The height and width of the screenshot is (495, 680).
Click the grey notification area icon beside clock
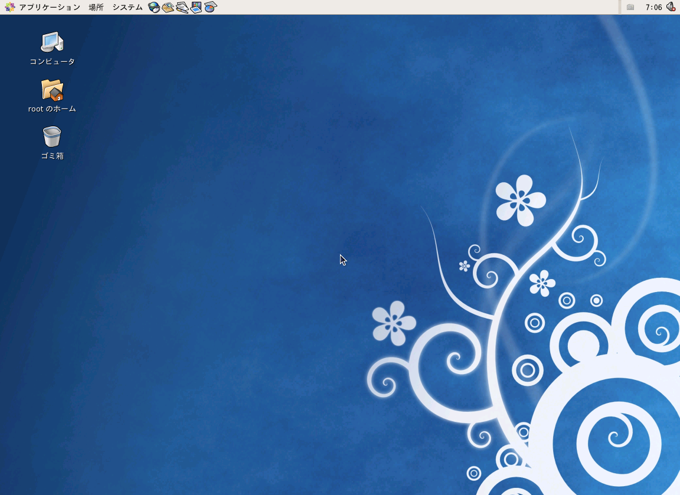tap(630, 7)
